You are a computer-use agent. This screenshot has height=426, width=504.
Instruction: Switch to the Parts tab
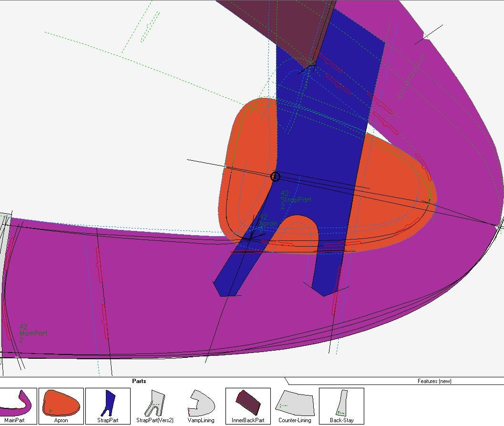[x=139, y=381]
